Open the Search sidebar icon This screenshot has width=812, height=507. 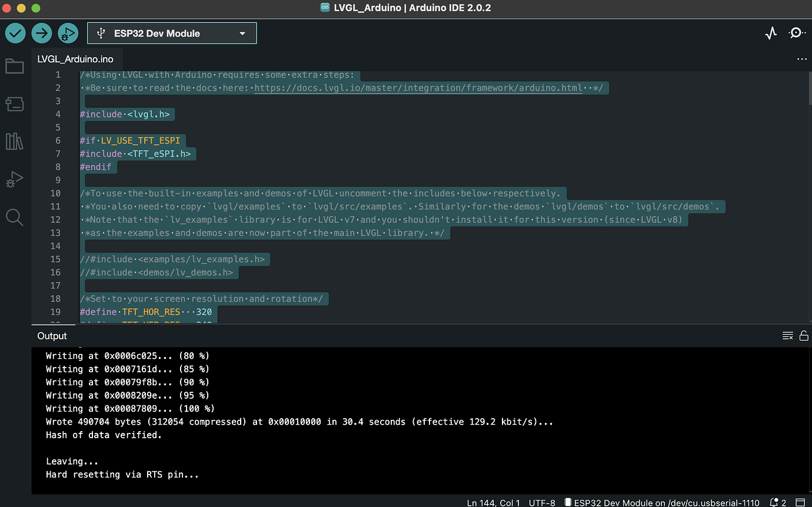15,217
